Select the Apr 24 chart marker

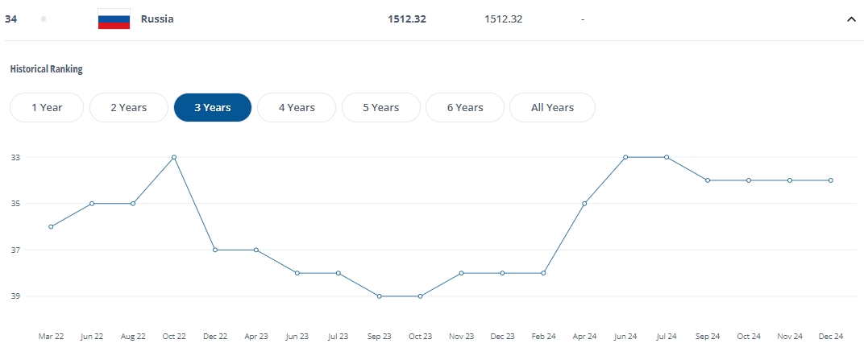pos(584,204)
